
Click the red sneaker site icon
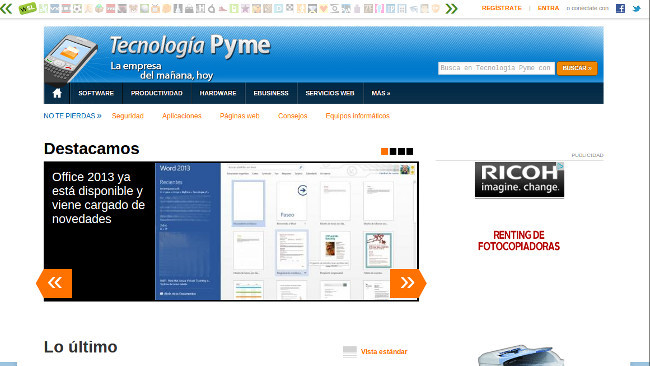223,9
